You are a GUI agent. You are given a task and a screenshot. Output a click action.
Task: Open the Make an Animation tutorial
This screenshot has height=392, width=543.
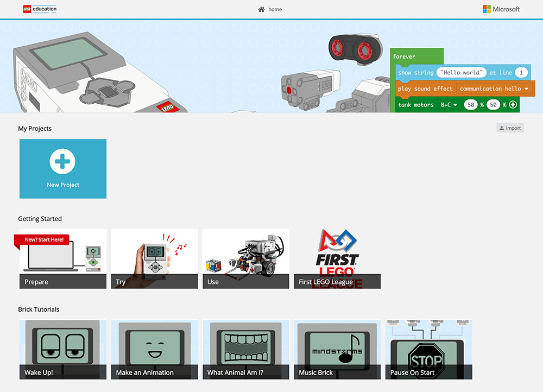coord(154,350)
